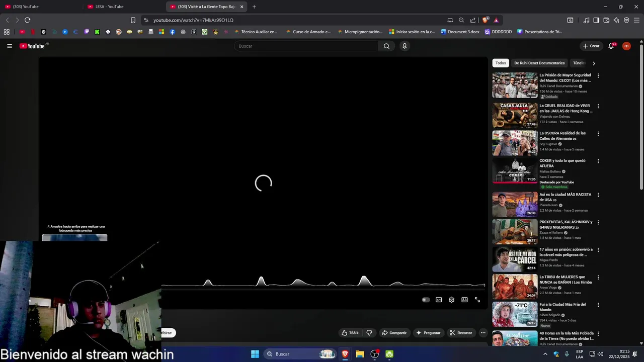Click the address bar URL
This screenshot has height=362, width=644.
(193, 20)
